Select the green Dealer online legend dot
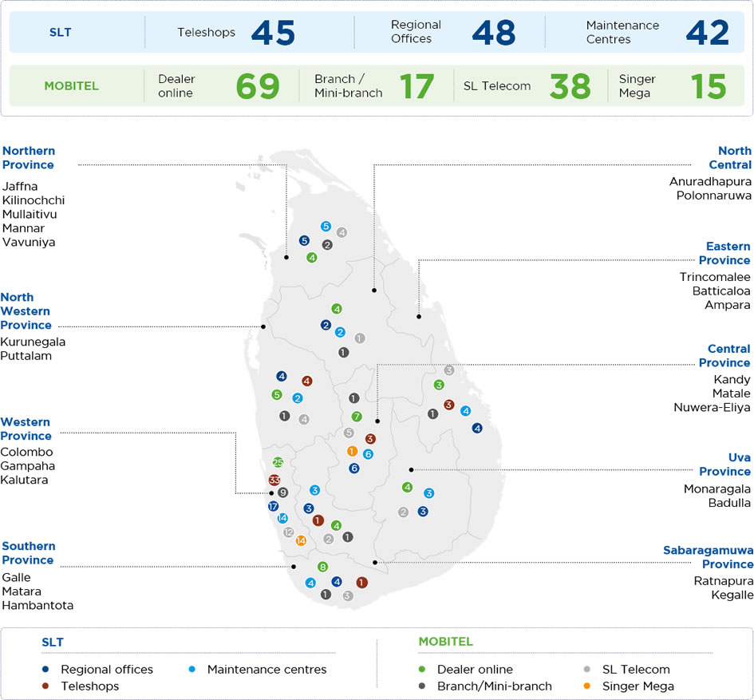754x700 pixels. click(x=422, y=669)
